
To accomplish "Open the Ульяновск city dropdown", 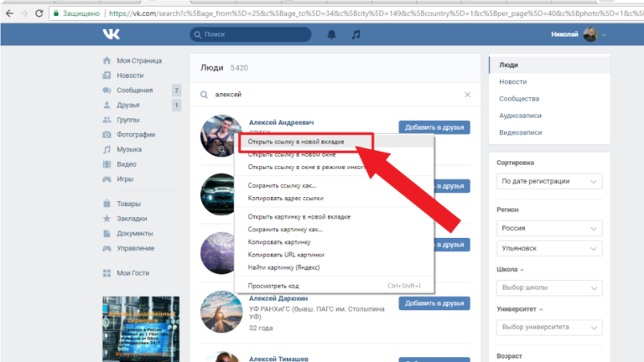I will coord(549,248).
